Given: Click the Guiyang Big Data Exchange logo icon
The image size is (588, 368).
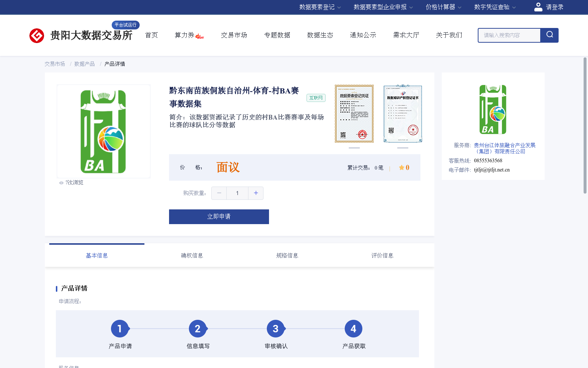Looking at the screenshot, I should (x=37, y=36).
